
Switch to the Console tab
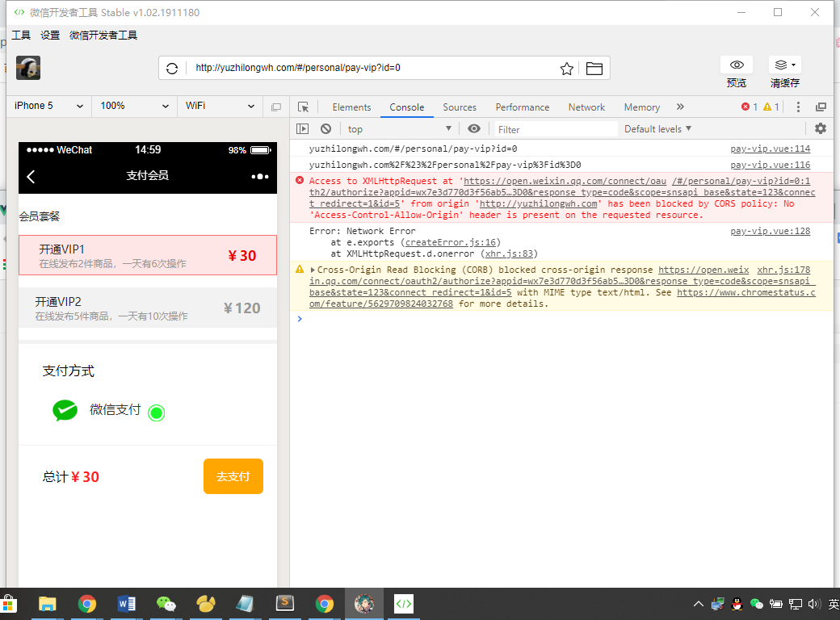click(x=406, y=107)
